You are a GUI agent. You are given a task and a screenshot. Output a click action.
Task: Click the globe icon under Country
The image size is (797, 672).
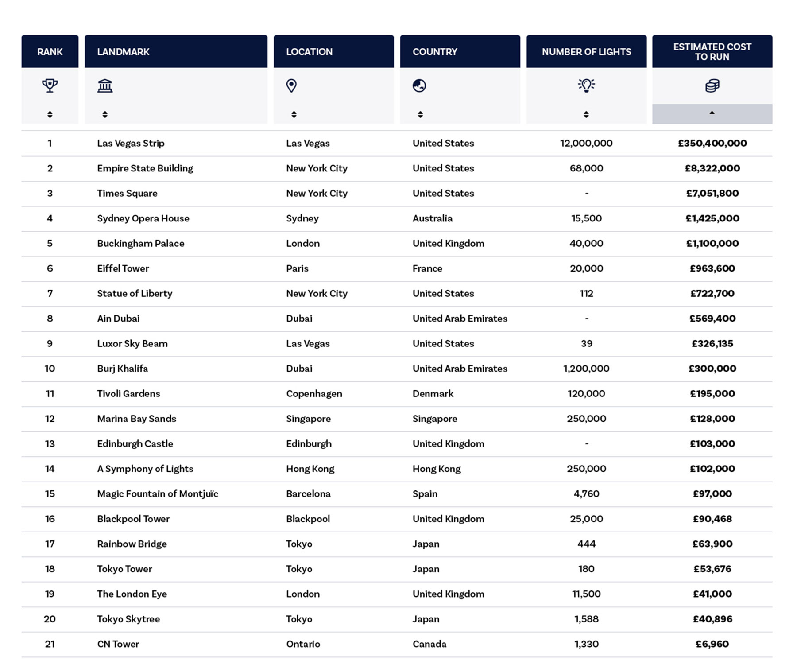pos(419,85)
